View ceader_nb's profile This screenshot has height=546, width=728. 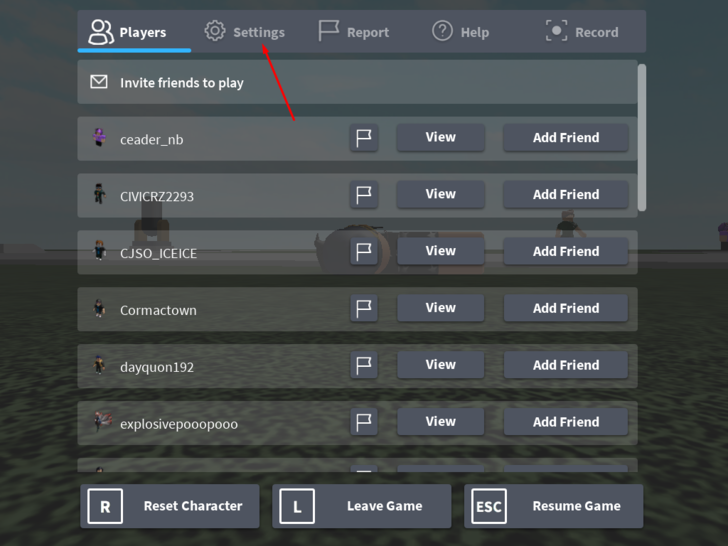pos(441,137)
